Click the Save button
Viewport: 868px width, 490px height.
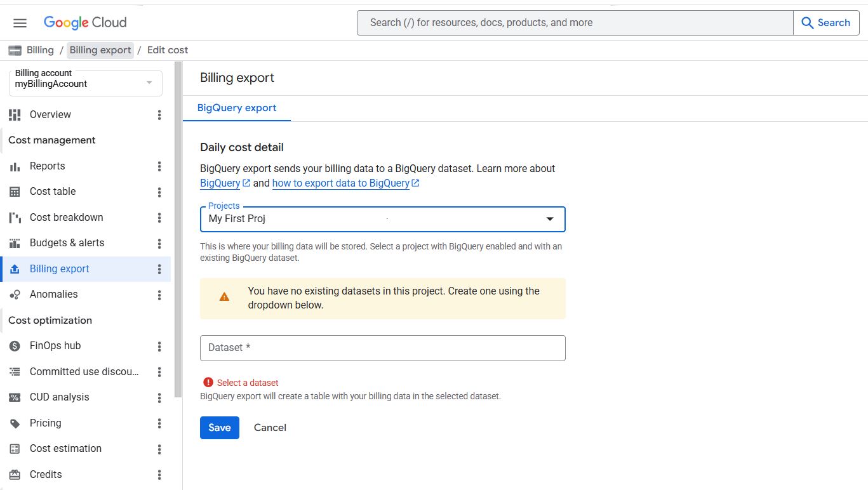[220, 428]
